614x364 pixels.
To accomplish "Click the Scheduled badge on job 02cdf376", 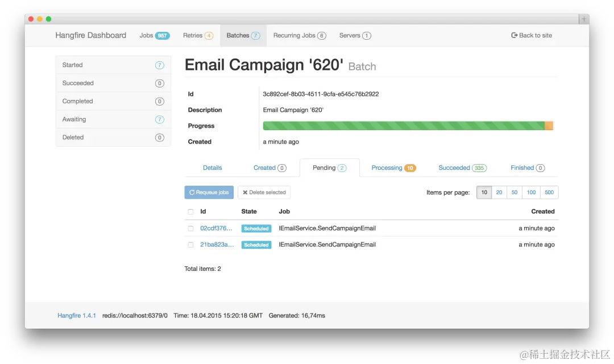I will coord(256,229).
